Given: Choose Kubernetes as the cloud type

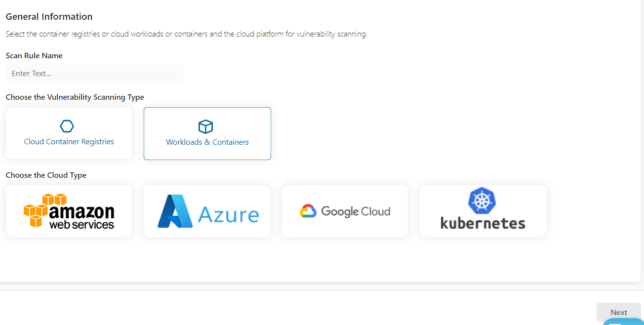Looking at the screenshot, I should [483, 211].
